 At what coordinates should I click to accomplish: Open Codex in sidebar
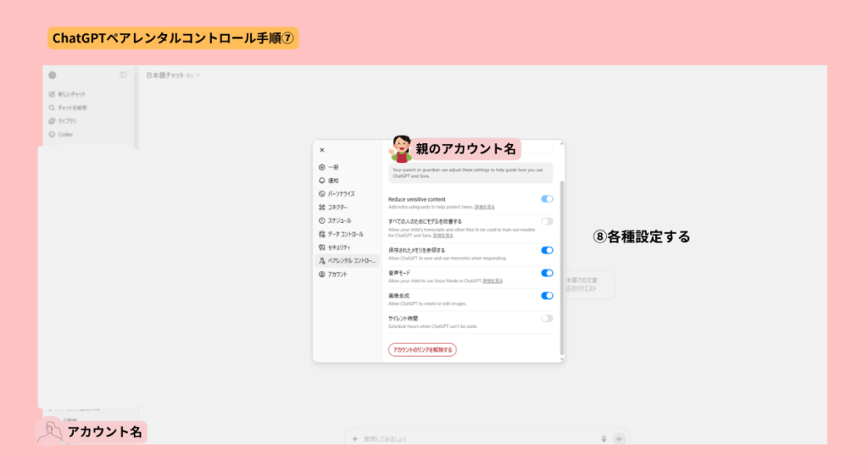tap(61, 135)
